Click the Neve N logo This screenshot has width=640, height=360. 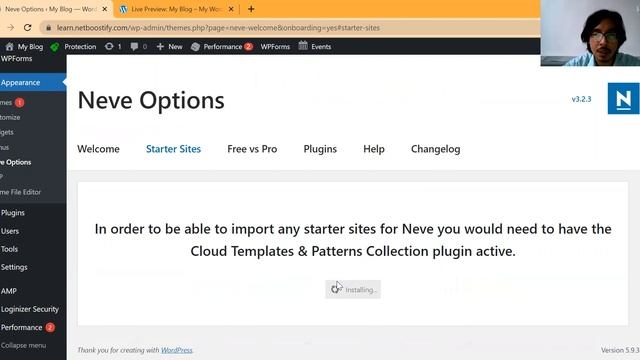pyautogui.click(x=623, y=98)
